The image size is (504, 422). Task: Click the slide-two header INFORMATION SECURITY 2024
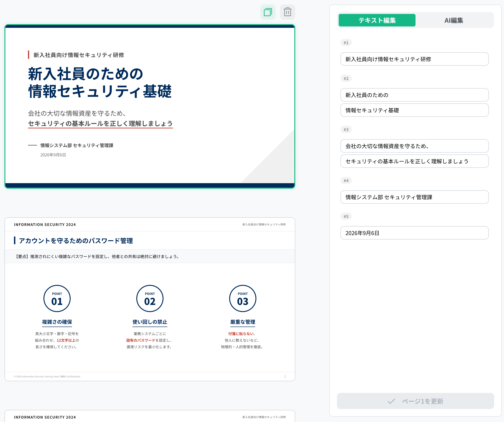point(45,225)
